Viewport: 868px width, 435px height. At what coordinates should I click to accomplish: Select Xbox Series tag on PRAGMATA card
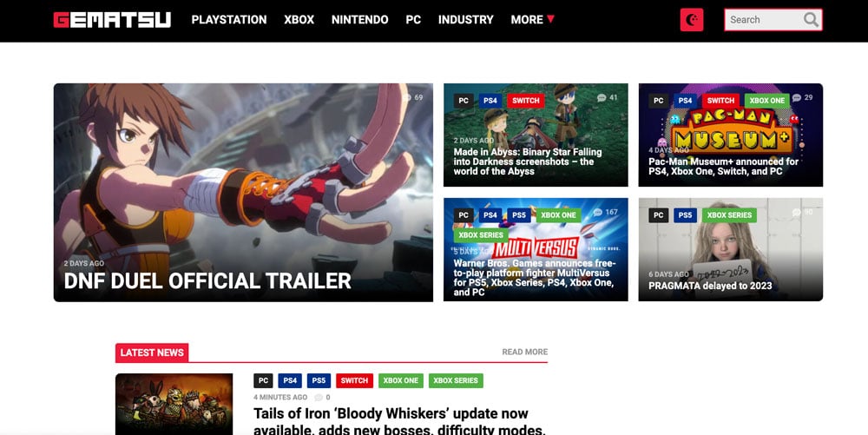click(729, 215)
